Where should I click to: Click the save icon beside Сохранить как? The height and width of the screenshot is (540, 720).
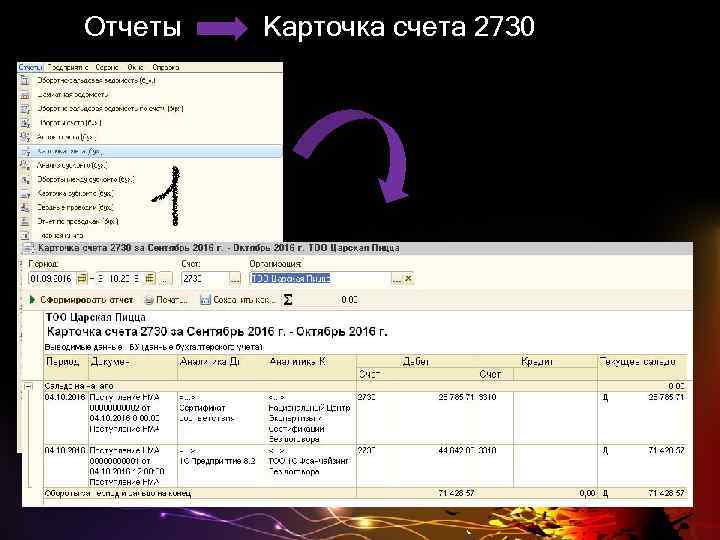[x=205, y=300]
